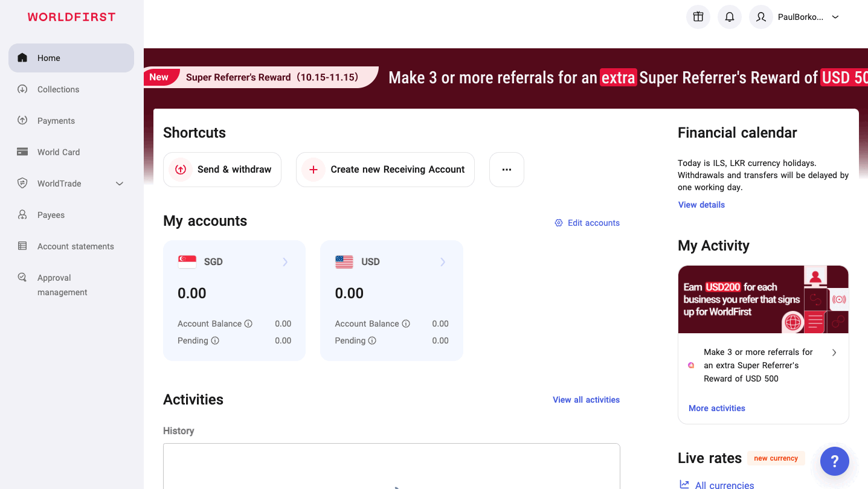Click the Live rates chart icon

coord(684,484)
